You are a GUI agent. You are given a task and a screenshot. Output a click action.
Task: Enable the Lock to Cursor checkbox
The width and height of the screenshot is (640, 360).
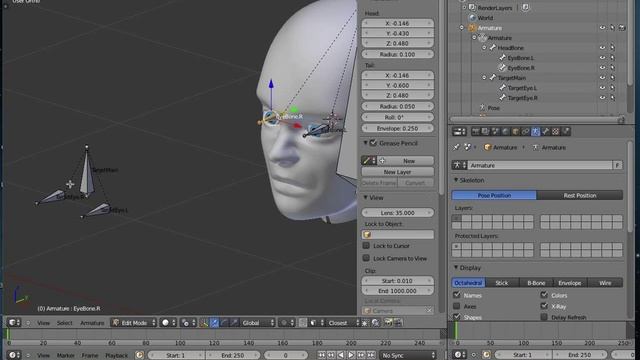366,246
